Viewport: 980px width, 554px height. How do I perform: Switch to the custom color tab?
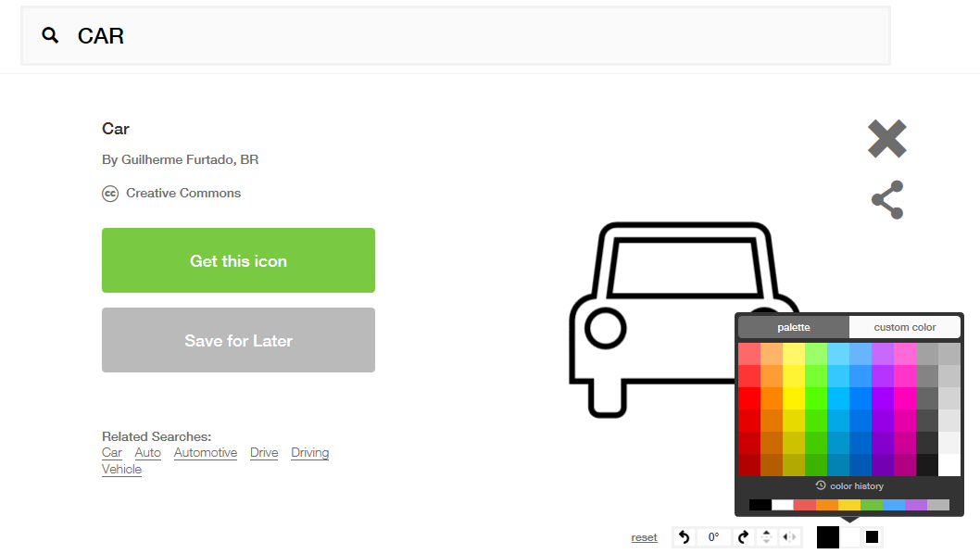[x=904, y=327]
